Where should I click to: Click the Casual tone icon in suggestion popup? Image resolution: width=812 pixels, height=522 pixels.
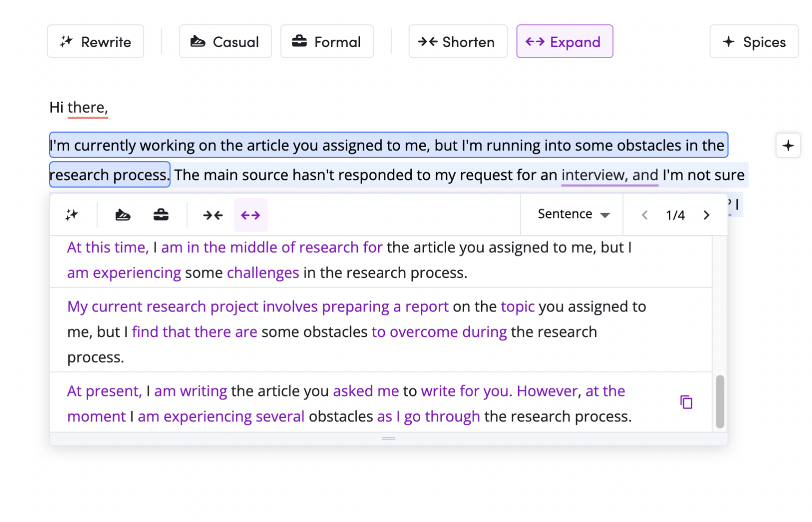click(x=123, y=215)
